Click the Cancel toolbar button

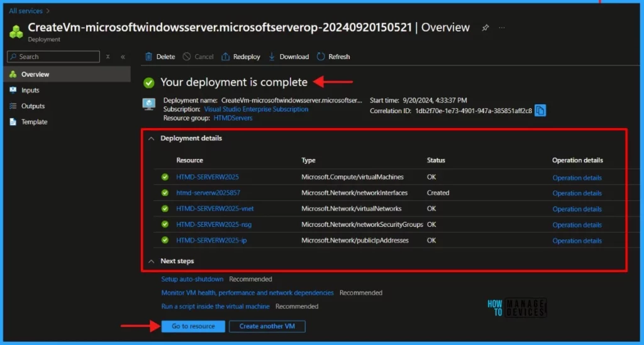(198, 57)
